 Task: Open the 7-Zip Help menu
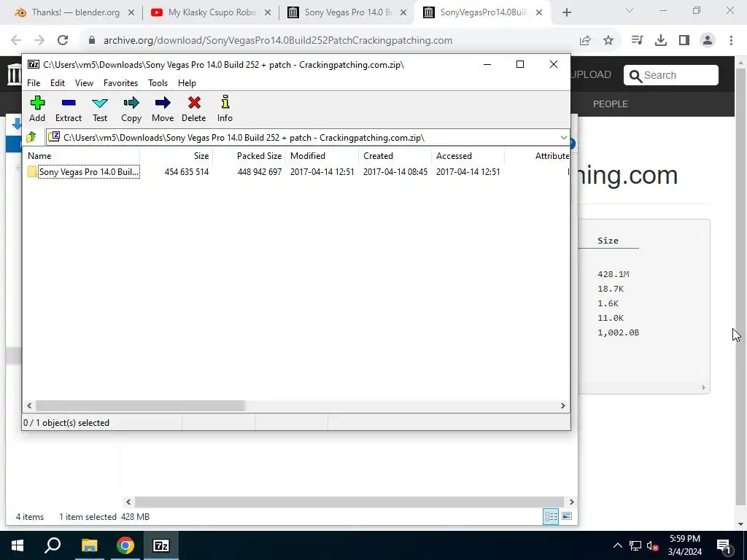tap(187, 83)
